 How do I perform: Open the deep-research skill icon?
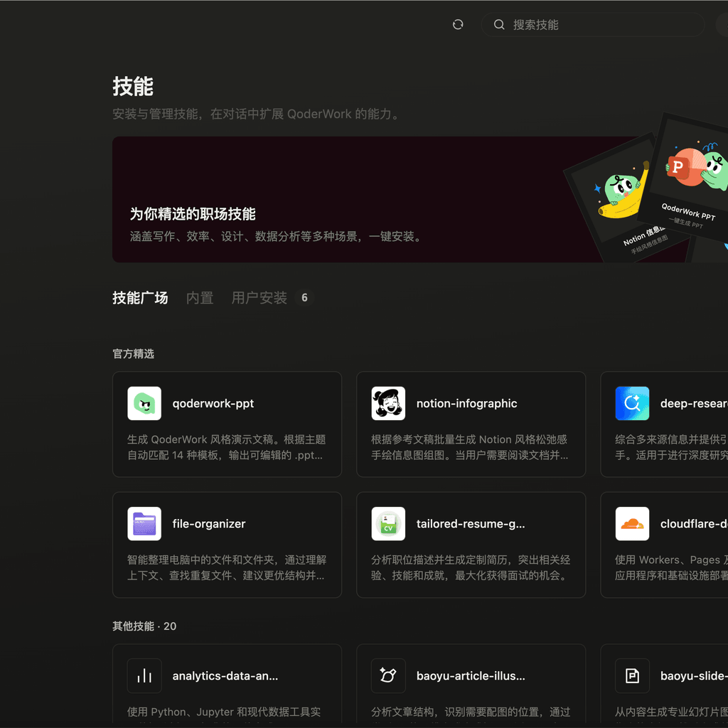(632, 403)
